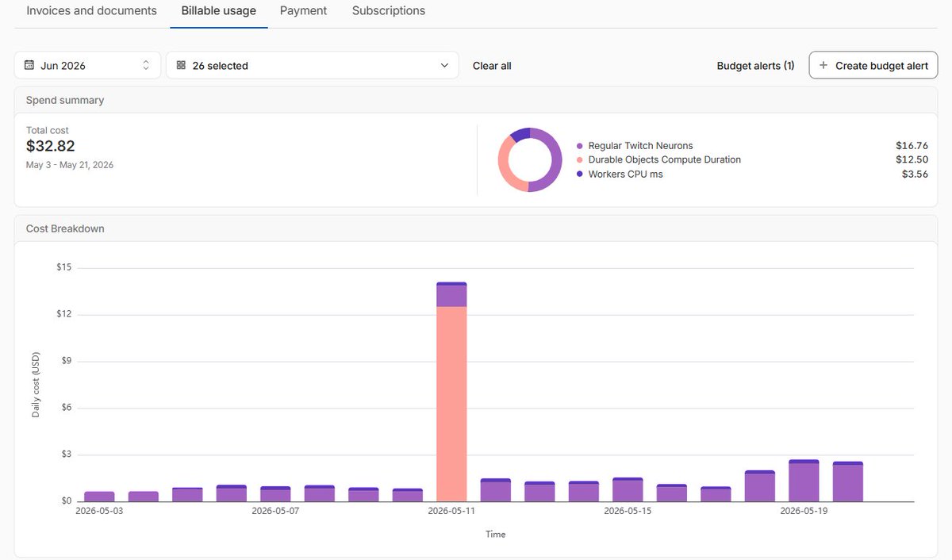Select the Regular Twitch Neurons legend dot

pyautogui.click(x=579, y=146)
